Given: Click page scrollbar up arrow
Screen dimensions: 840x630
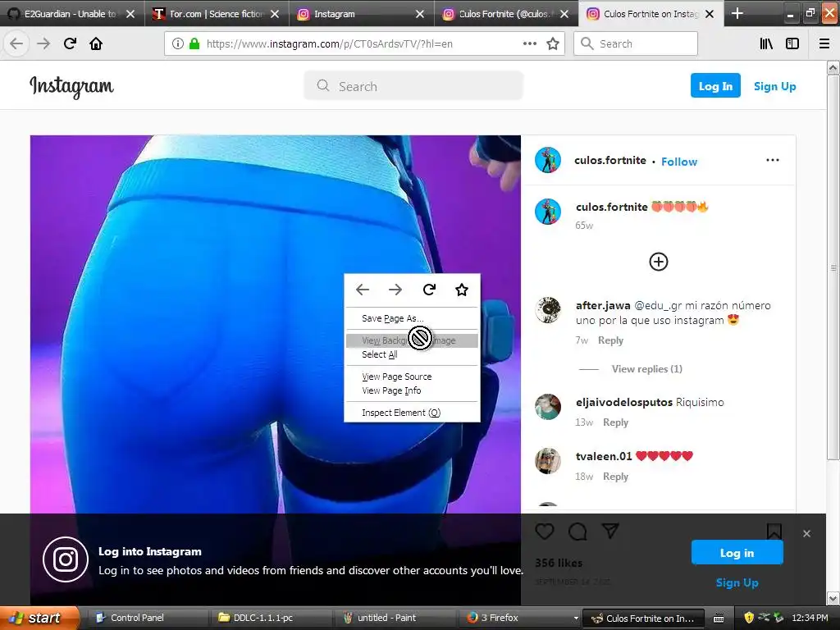Looking at the screenshot, I should click(x=833, y=68).
